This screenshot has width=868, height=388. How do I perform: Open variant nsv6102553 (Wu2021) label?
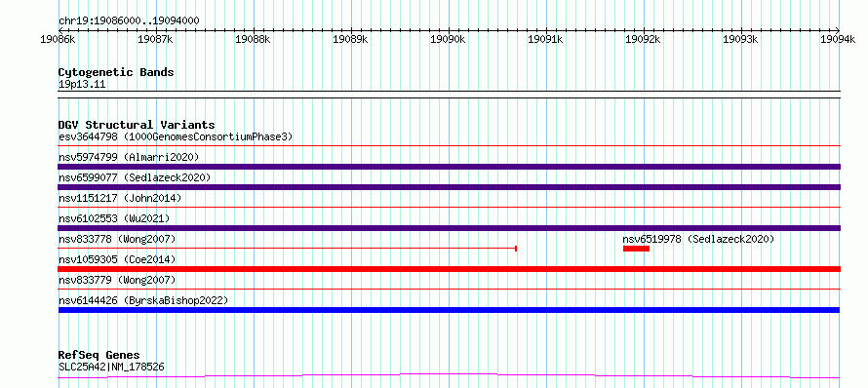114,218
